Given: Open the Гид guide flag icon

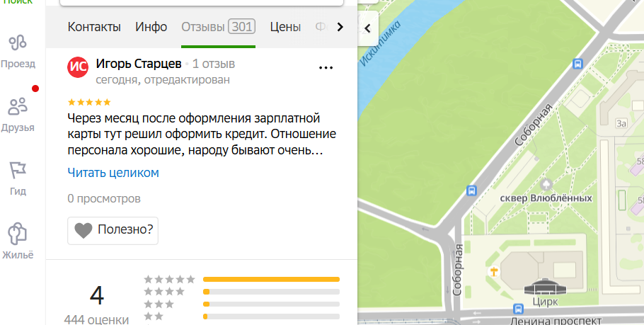Looking at the screenshot, I should click(18, 178).
